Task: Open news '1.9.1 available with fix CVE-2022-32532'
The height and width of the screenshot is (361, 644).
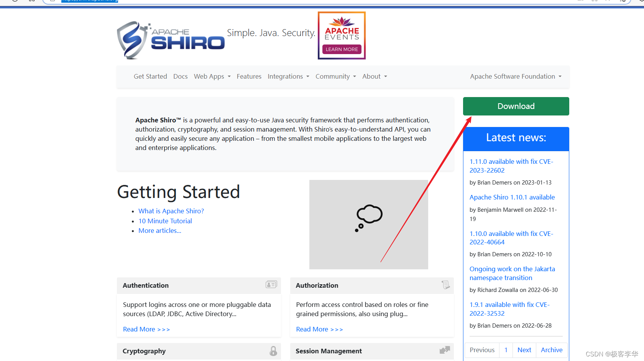Action: pyautogui.click(x=509, y=309)
